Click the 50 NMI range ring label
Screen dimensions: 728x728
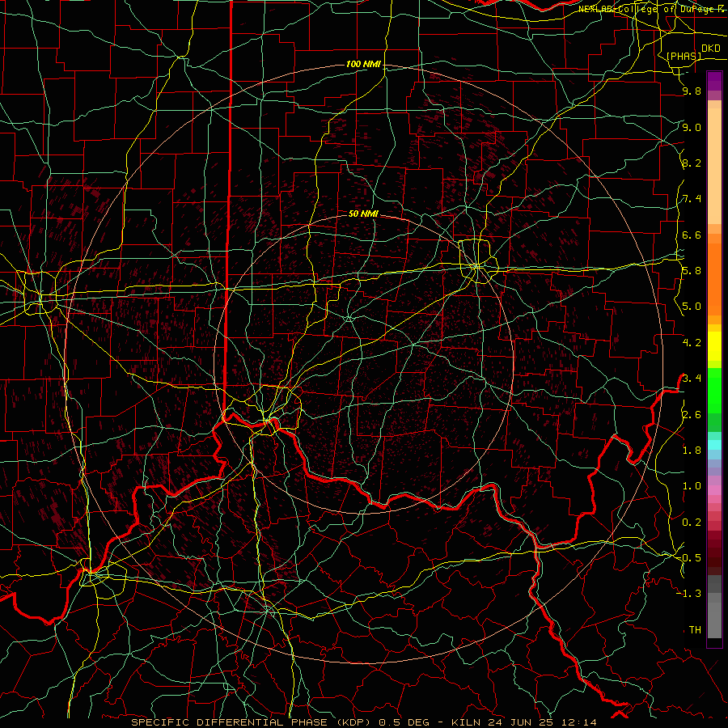point(363,214)
